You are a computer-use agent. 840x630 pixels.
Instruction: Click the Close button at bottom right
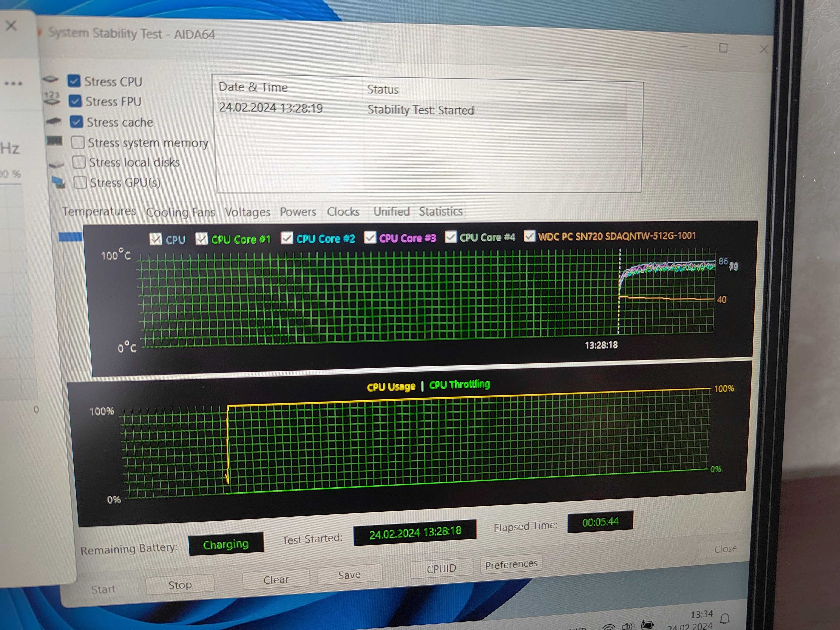click(x=725, y=549)
